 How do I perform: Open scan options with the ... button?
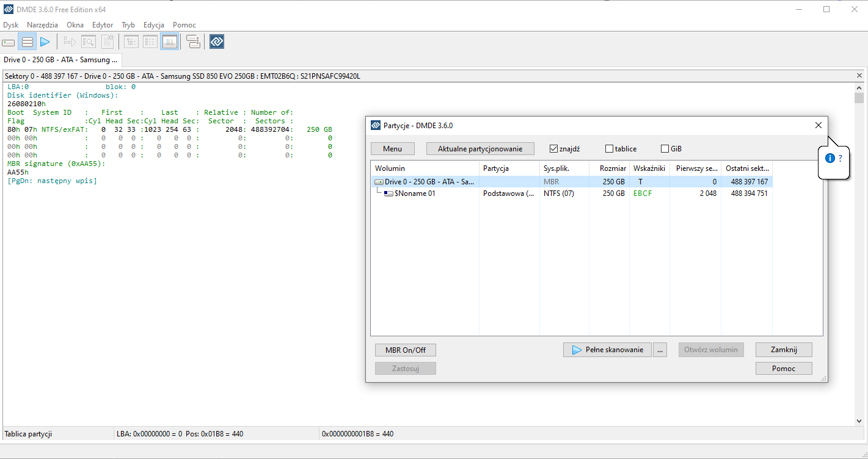(660, 350)
